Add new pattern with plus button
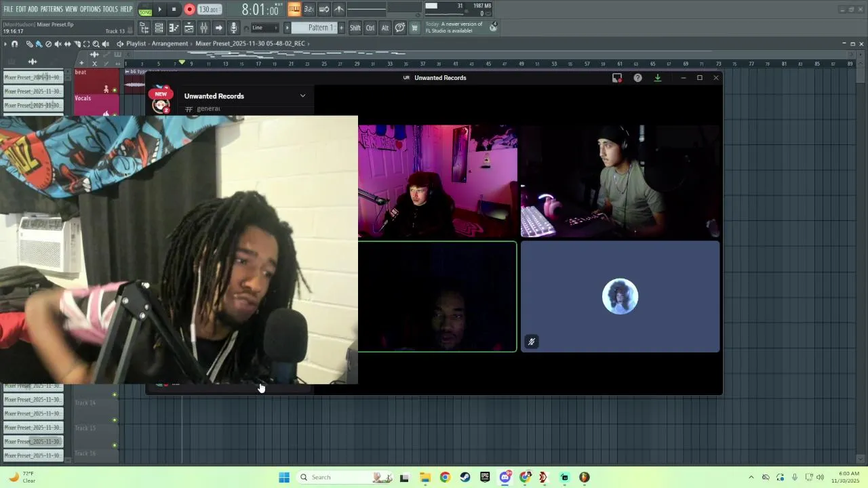Viewport: 868px width, 488px height. (341, 28)
